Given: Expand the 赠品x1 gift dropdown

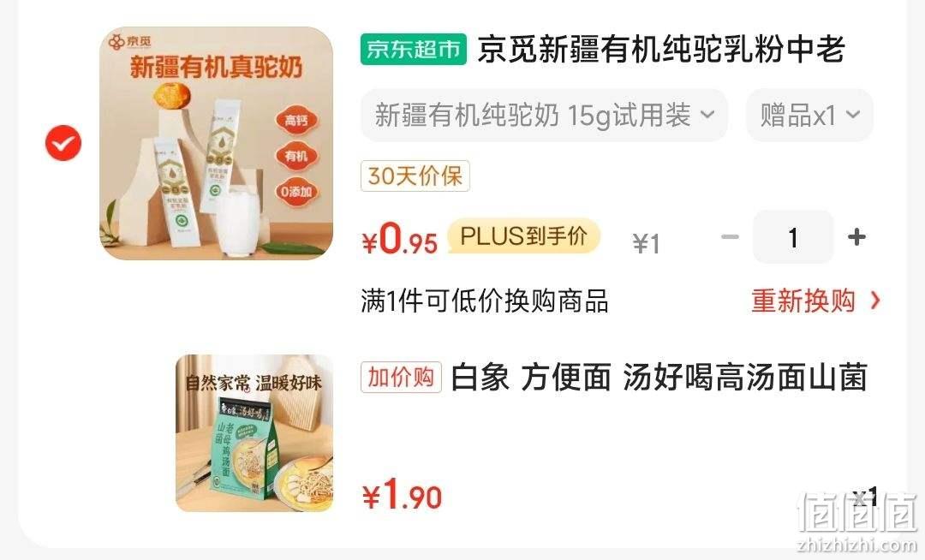Looking at the screenshot, I should tap(809, 115).
